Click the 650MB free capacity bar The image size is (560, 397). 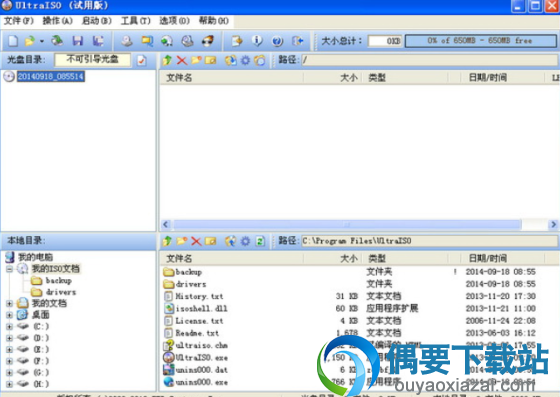click(x=480, y=41)
